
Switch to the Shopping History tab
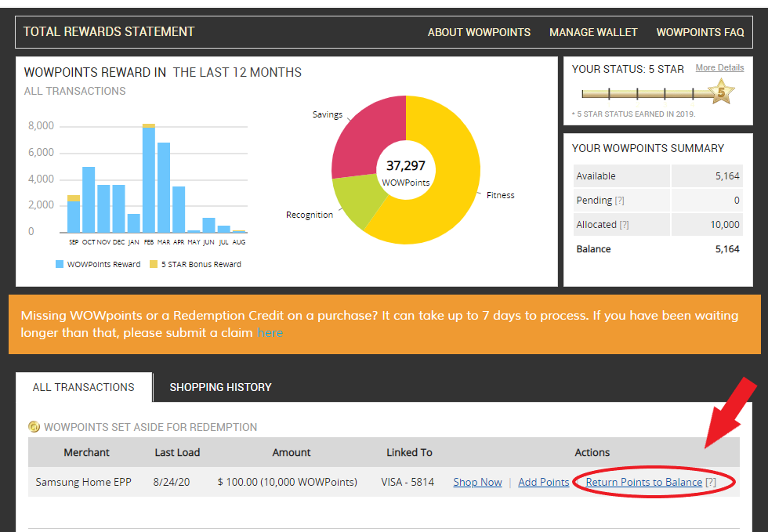click(220, 387)
